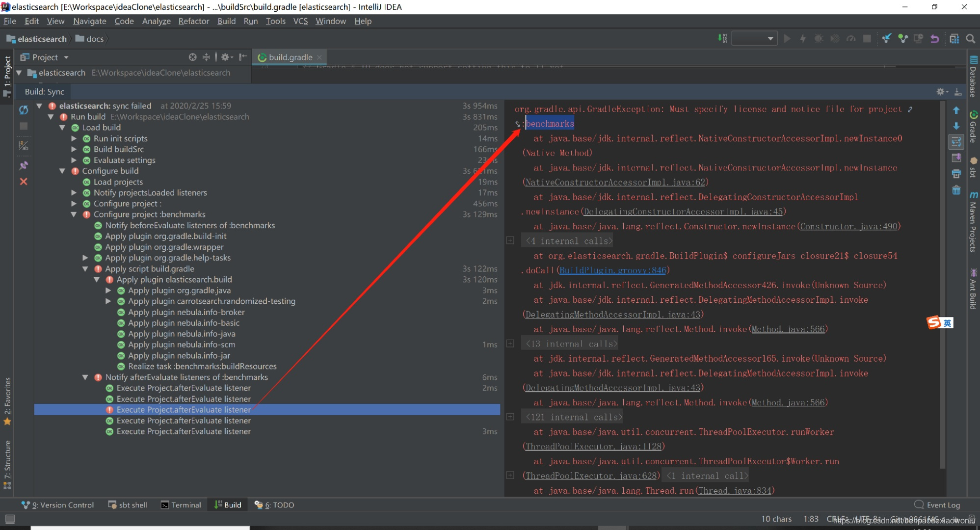
Task: Toggle soft-wrap in console output
Action: 956,142
